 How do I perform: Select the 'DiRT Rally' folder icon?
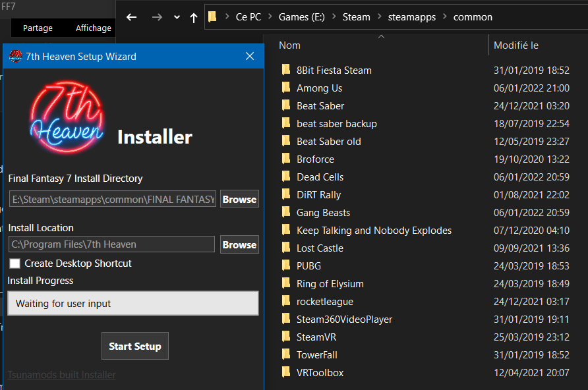[286, 194]
